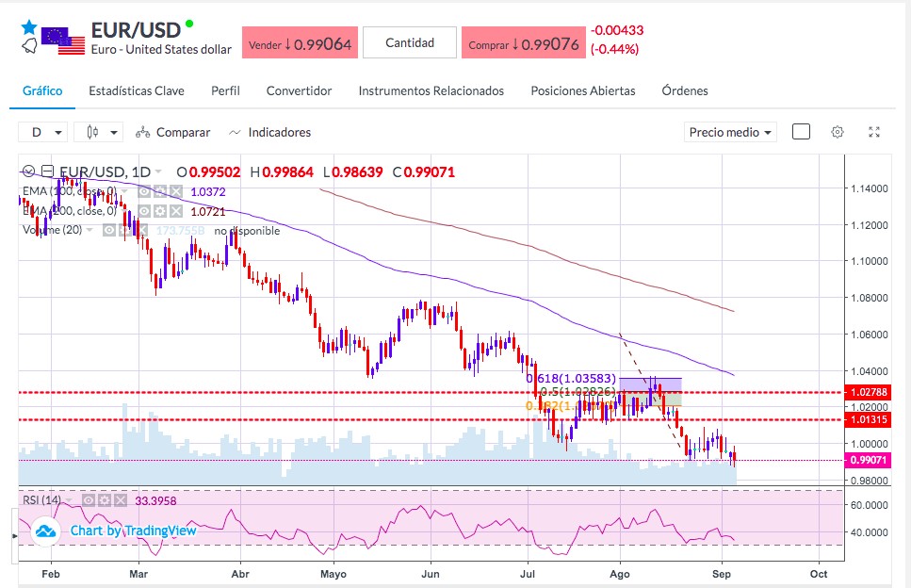
Task: Click the EUR/USD flag pair icon
Action: pyautogui.click(x=63, y=41)
